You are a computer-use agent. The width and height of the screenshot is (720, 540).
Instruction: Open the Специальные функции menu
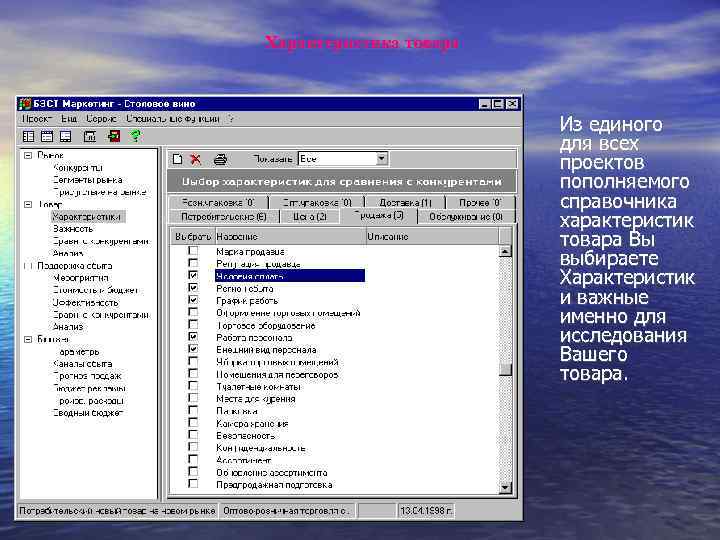(x=173, y=119)
